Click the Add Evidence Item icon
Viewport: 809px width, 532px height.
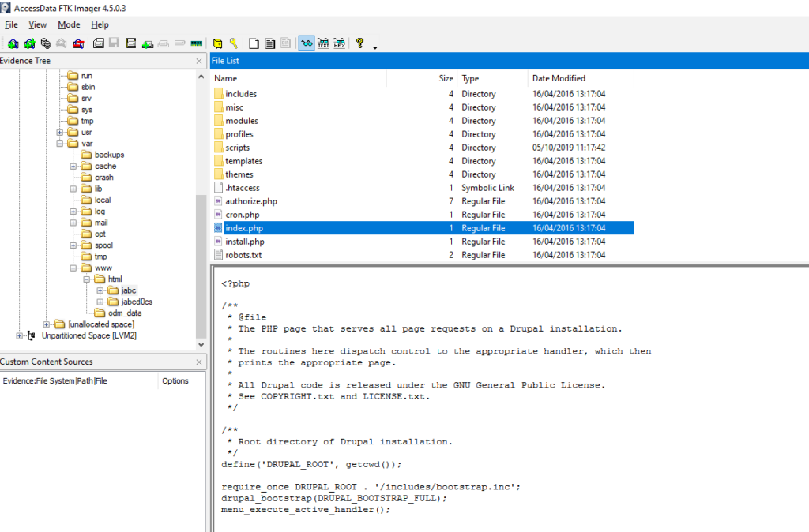(x=13, y=43)
